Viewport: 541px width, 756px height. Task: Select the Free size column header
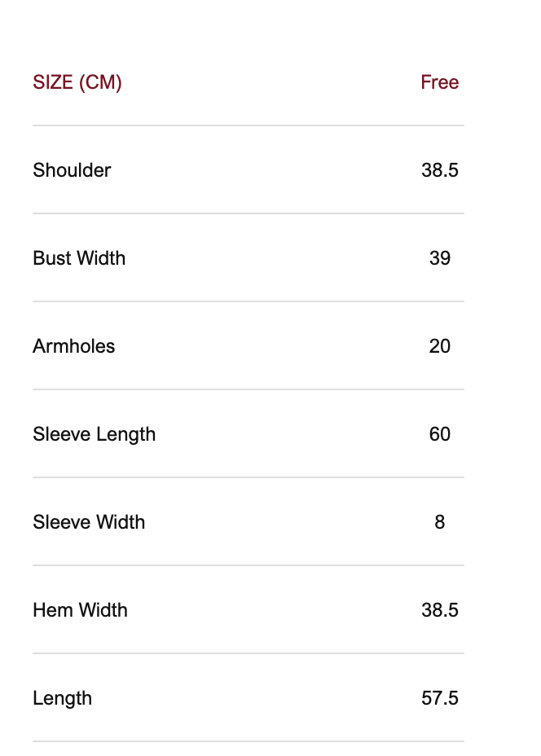439,82
